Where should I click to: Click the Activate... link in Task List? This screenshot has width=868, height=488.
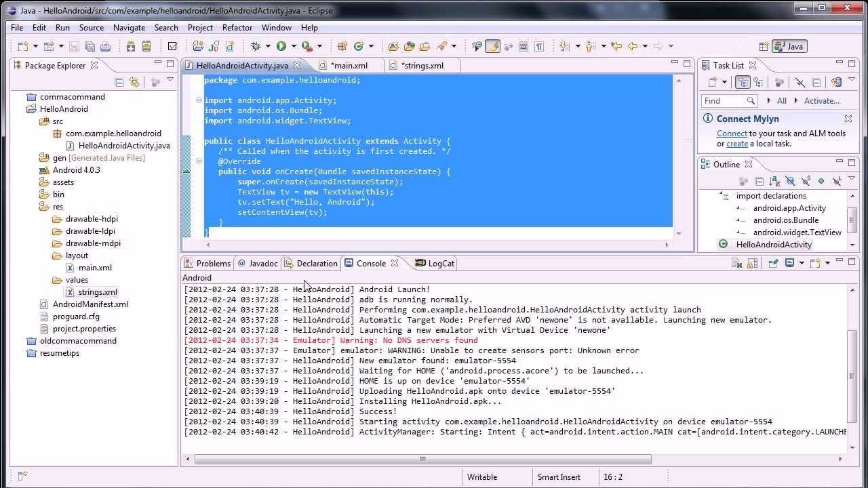822,100
